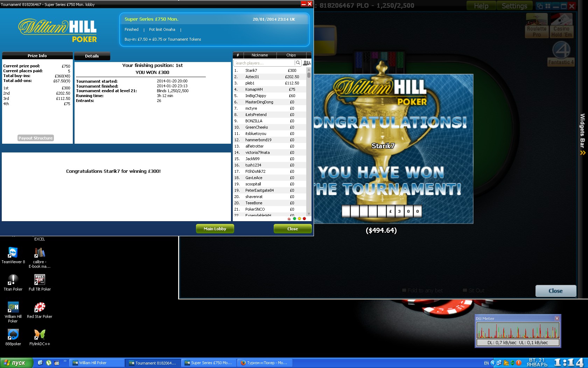Open Fantastic 4 side game
Screen dimensions: 588x368
(561, 54)
